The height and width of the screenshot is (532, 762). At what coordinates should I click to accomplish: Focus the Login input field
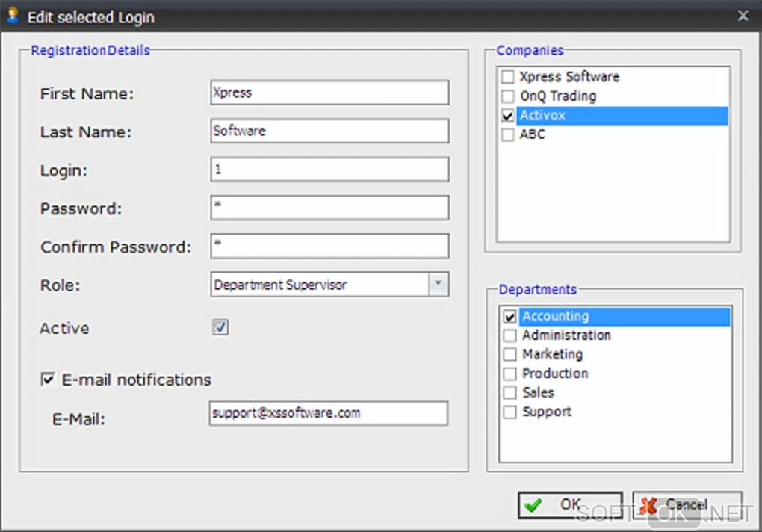(x=329, y=170)
